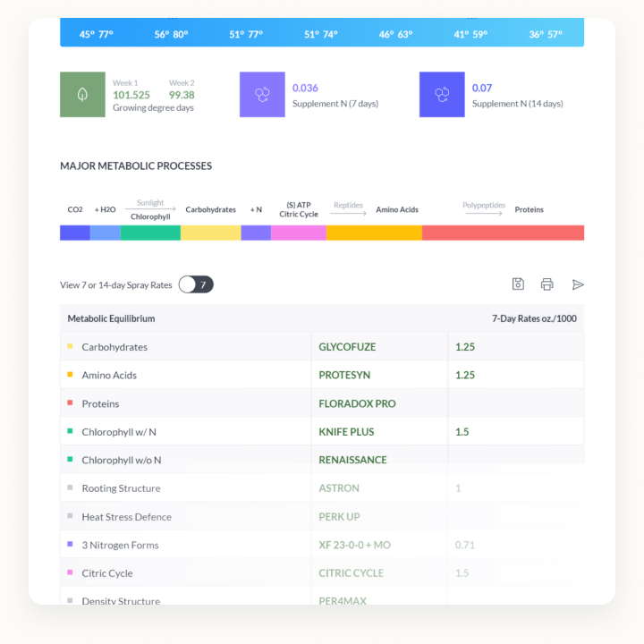Click the light blue H2O color segment
Image resolution: width=644 pixels, height=644 pixels.
coord(106,233)
